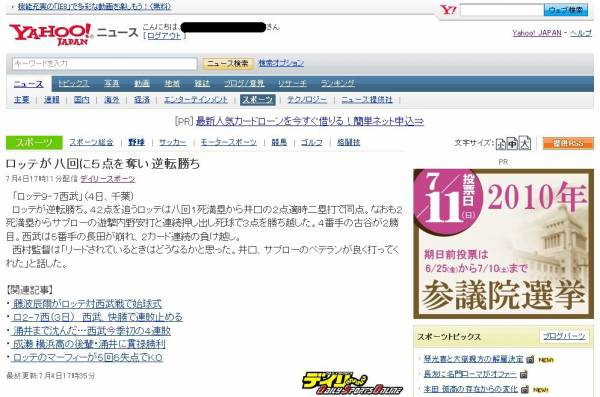Open related article about マーフィー KO
This screenshot has width=600, height=397.
88,358
